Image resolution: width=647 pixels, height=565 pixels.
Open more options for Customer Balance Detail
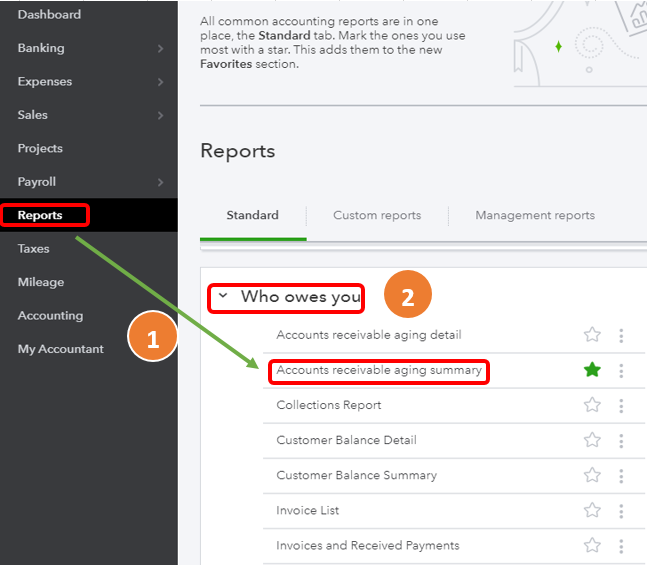click(x=621, y=440)
